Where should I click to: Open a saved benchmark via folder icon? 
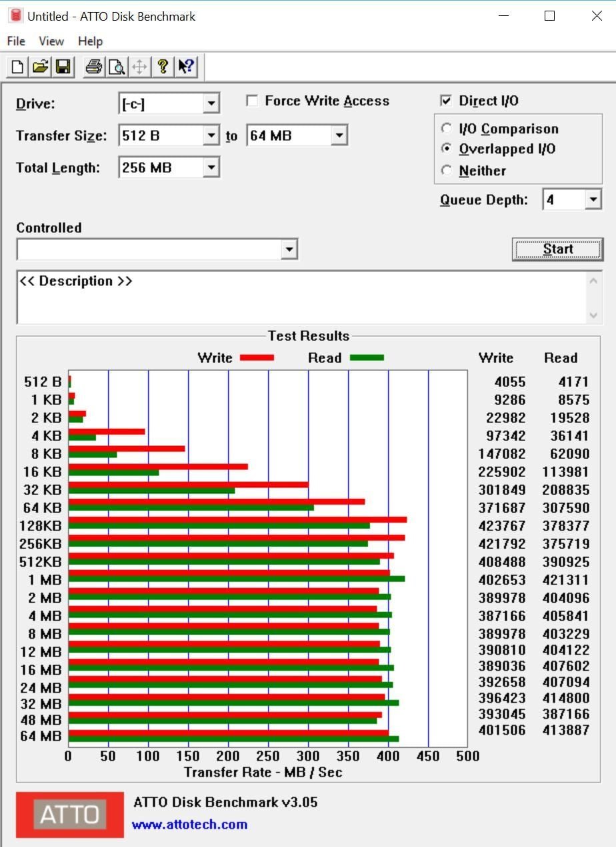point(41,67)
